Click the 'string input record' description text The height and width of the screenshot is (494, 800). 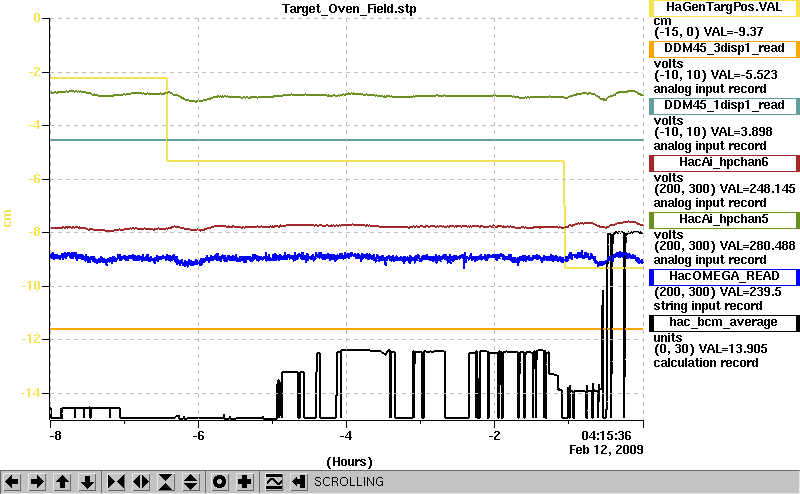click(708, 306)
